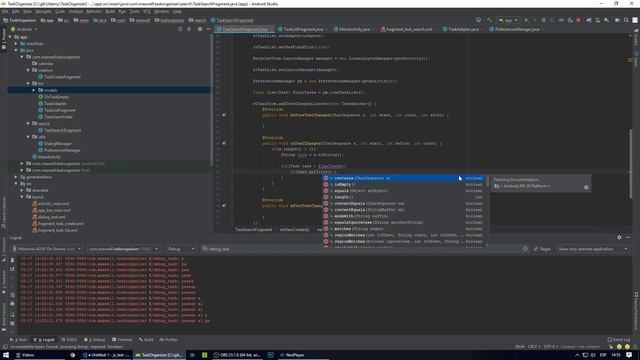Collapse all in the Project panel toolbar
Image resolution: width=640 pixels, height=360 pixels.
[x=189, y=29]
